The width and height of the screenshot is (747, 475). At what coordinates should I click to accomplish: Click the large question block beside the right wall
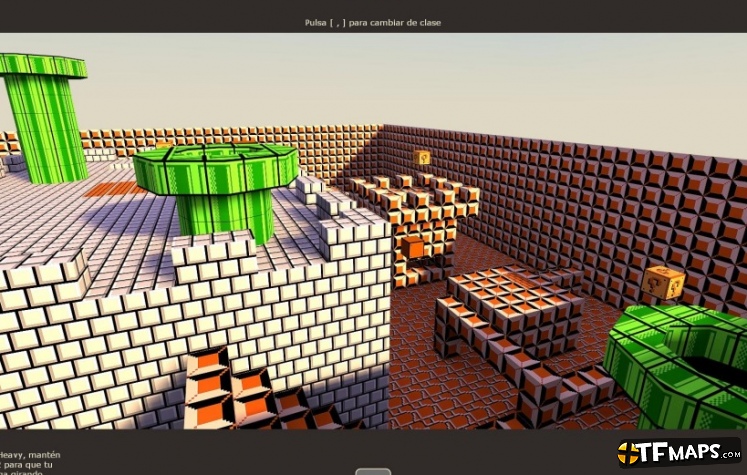point(663,283)
